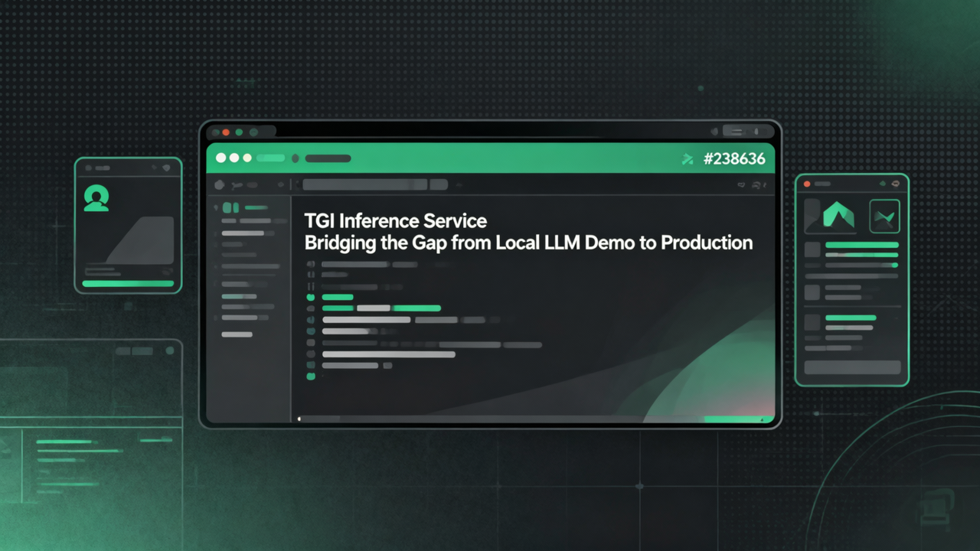Click the green bar at the bottom of the avatar card
Screen dimensions: 980x551
[x=128, y=283]
